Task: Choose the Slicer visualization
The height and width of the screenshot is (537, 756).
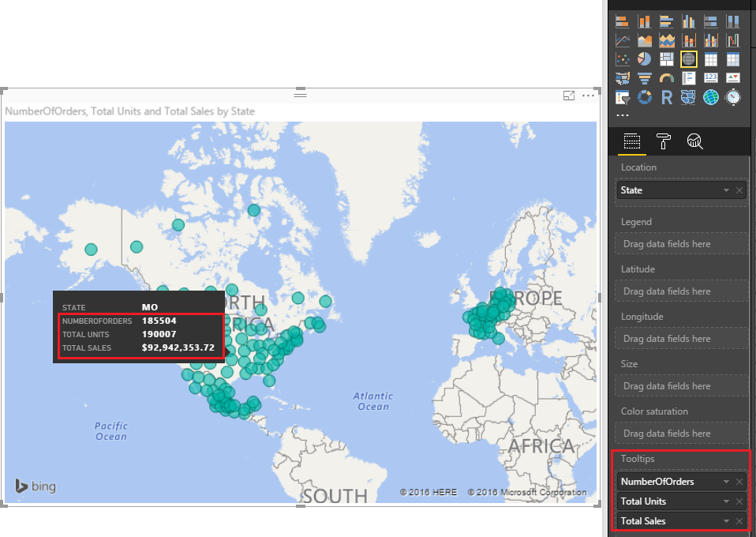Action: pos(622,97)
